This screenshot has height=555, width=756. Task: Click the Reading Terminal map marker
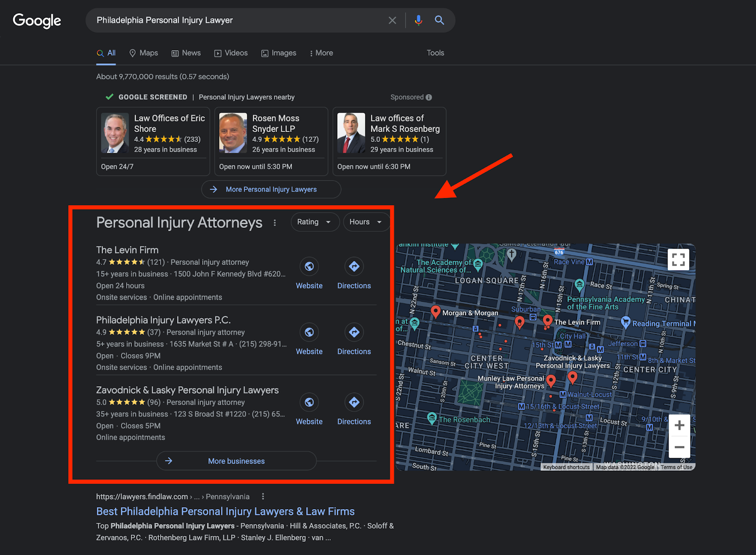(626, 322)
